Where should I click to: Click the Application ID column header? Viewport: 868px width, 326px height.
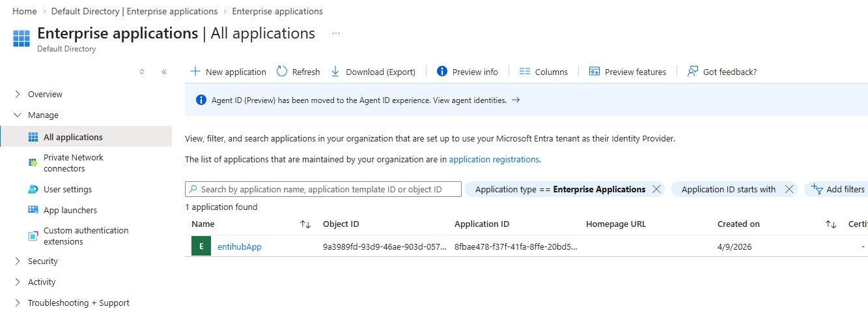point(482,224)
